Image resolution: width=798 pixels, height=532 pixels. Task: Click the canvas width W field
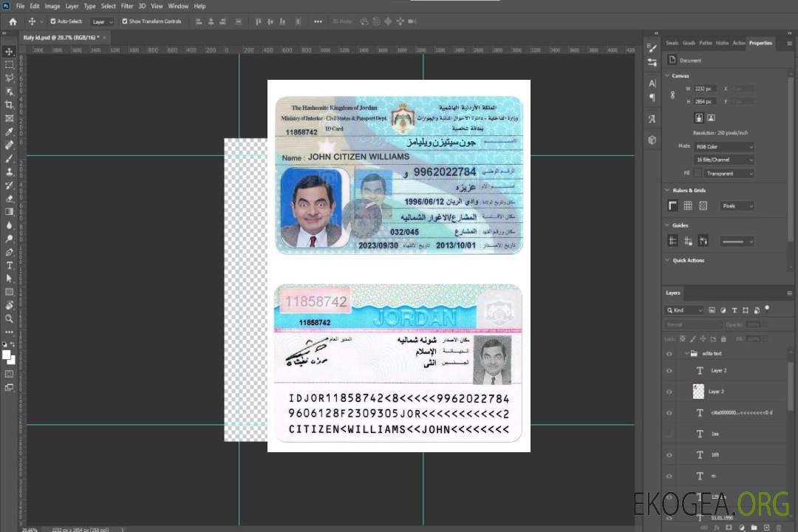coord(705,89)
